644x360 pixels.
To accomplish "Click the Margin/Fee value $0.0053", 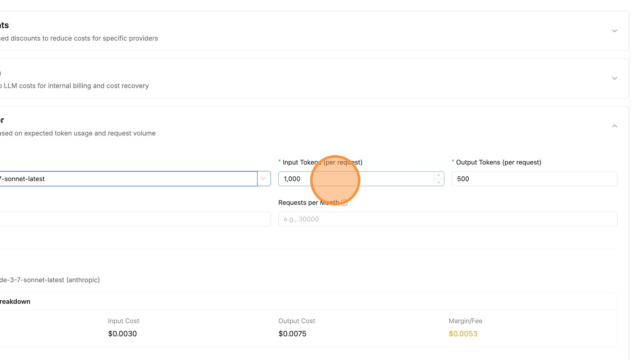I will pos(463,333).
